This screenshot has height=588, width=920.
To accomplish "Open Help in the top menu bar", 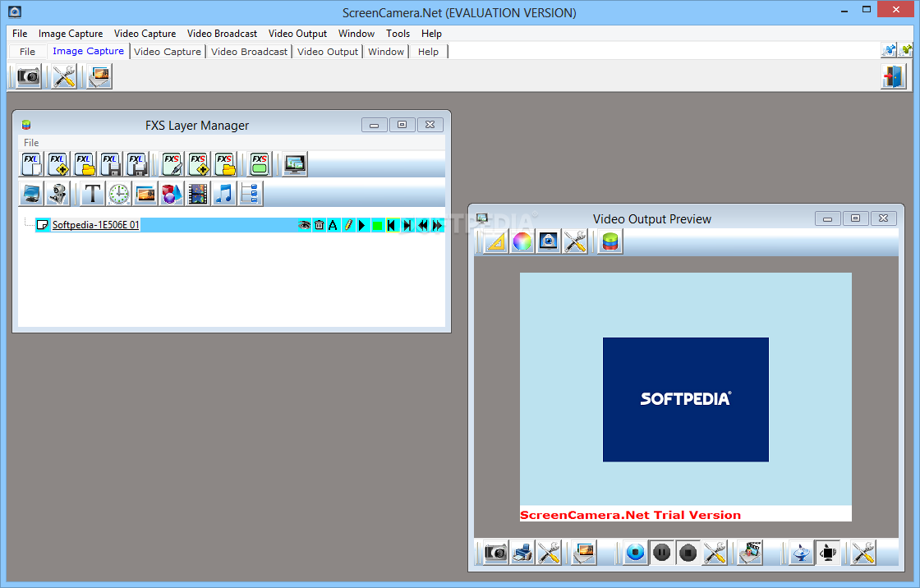I will (x=431, y=34).
